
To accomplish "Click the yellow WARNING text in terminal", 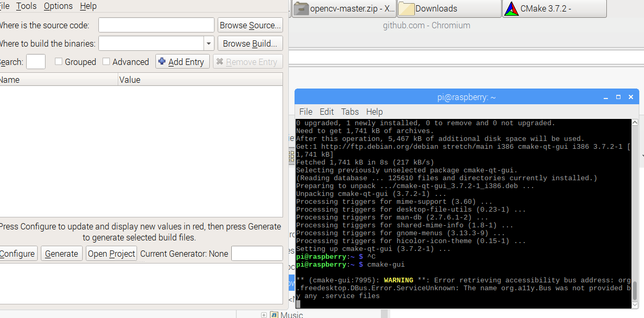I will point(398,280).
